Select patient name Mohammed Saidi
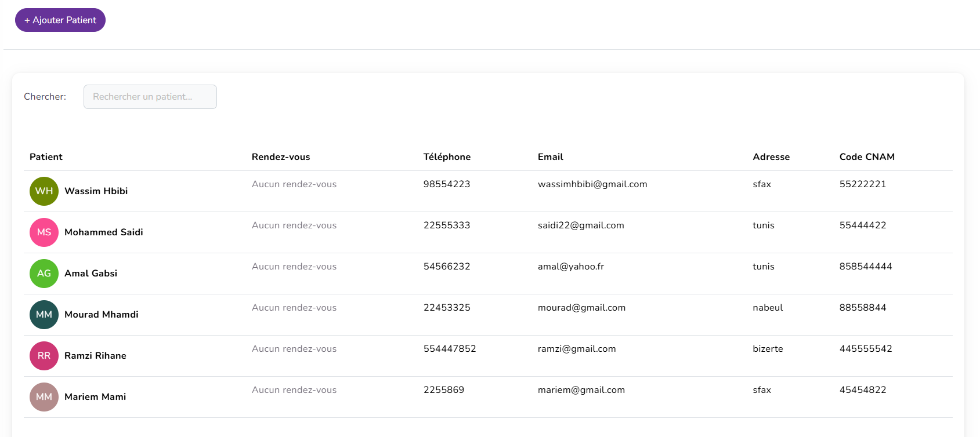The image size is (980, 437). [x=103, y=232]
